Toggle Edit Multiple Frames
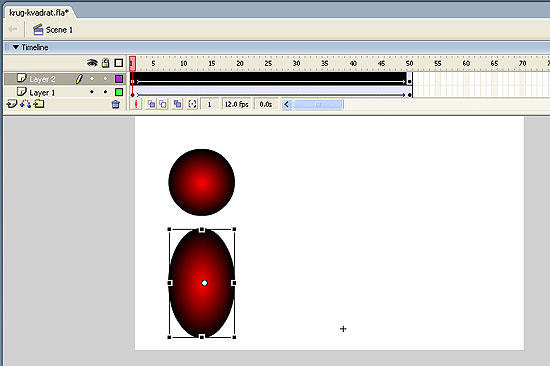Screen dimensions: 550x366 [x=177, y=104]
